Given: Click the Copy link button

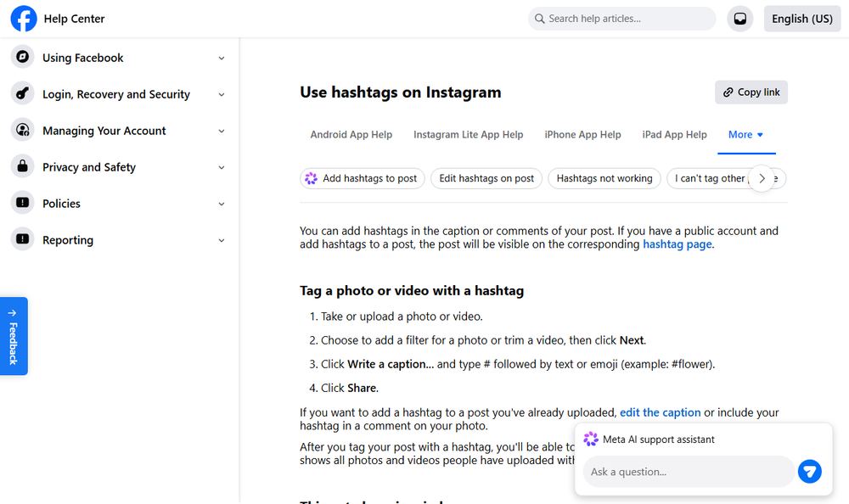Looking at the screenshot, I should pyautogui.click(x=751, y=92).
